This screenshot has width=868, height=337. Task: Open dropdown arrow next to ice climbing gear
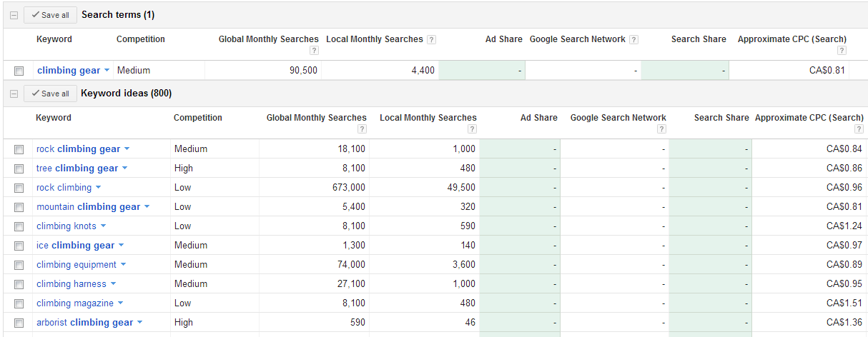(121, 246)
